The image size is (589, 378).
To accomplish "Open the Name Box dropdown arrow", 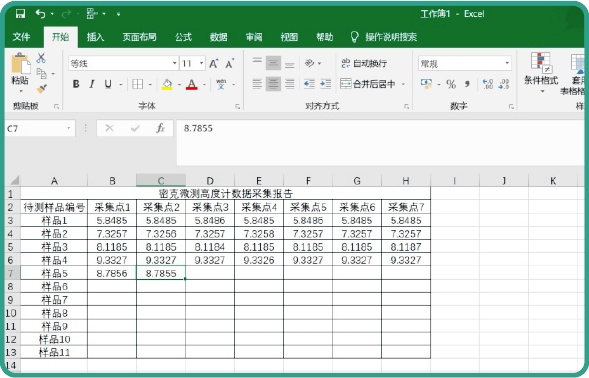I will [x=69, y=129].
